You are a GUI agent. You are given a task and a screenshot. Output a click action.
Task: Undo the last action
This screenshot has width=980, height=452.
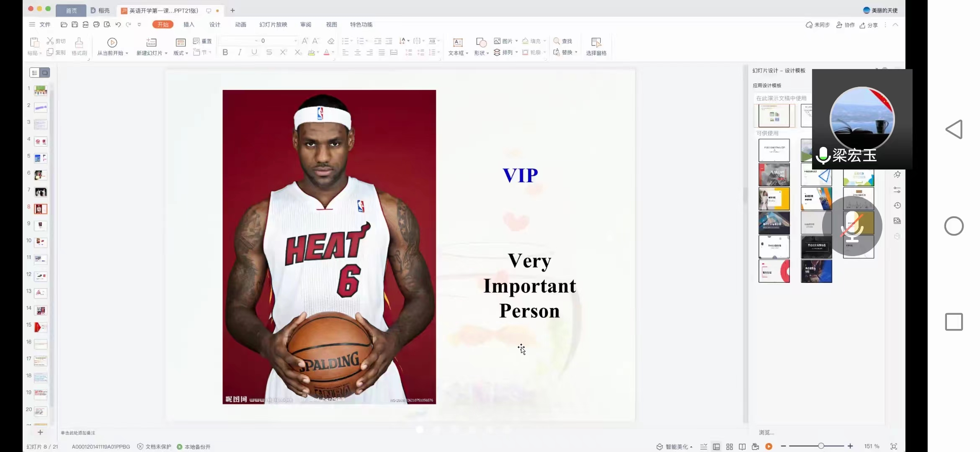(x=118, y=25)
